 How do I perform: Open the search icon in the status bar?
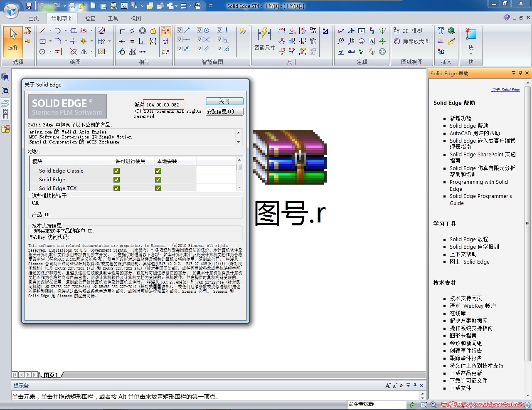(433, 404)
